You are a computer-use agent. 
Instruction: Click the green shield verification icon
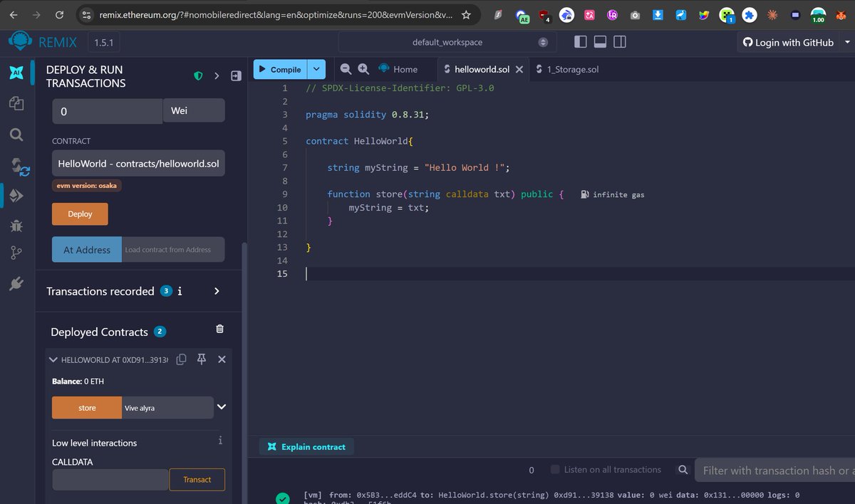198,76
